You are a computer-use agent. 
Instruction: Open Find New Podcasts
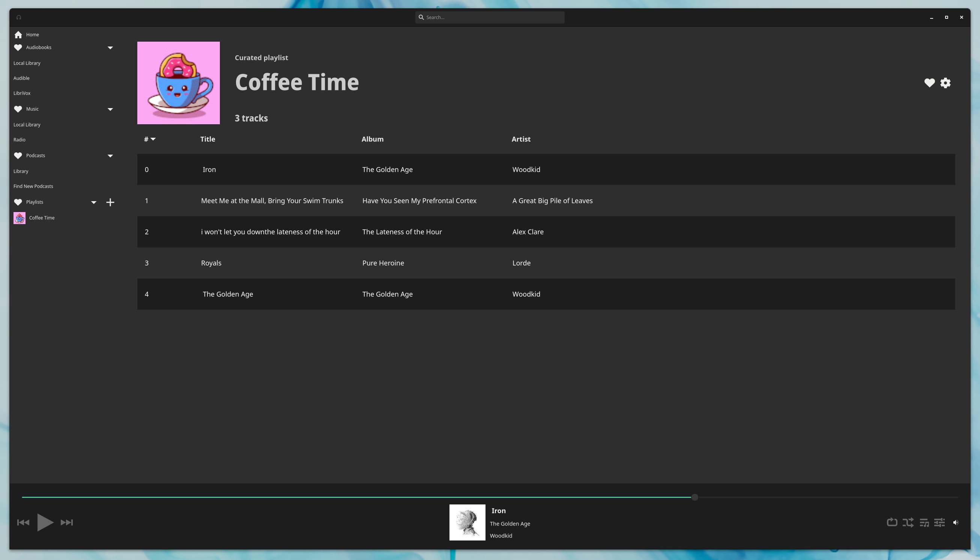[33, 186]
